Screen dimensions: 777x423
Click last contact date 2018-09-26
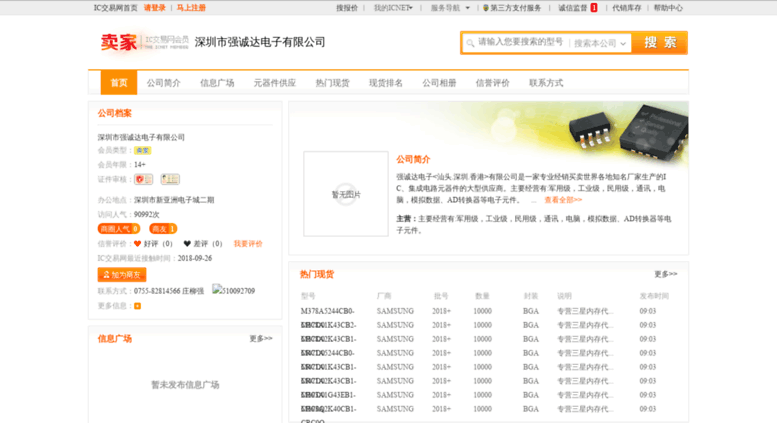click(195, 258)
